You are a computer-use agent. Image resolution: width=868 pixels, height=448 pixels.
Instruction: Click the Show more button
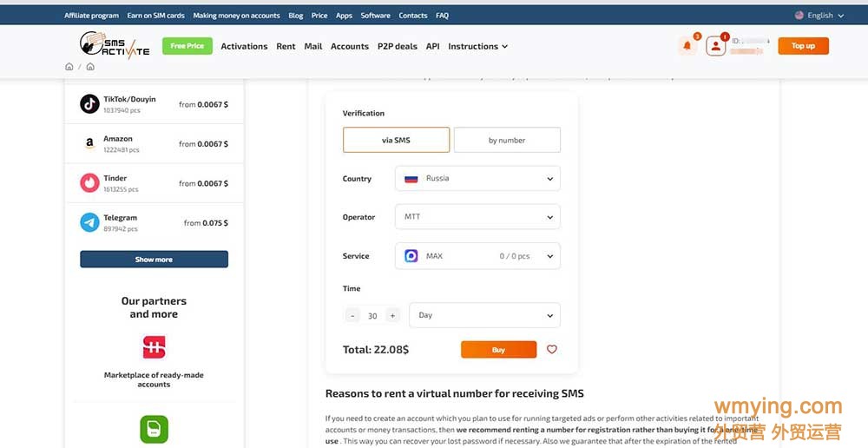tap(154, 260)
